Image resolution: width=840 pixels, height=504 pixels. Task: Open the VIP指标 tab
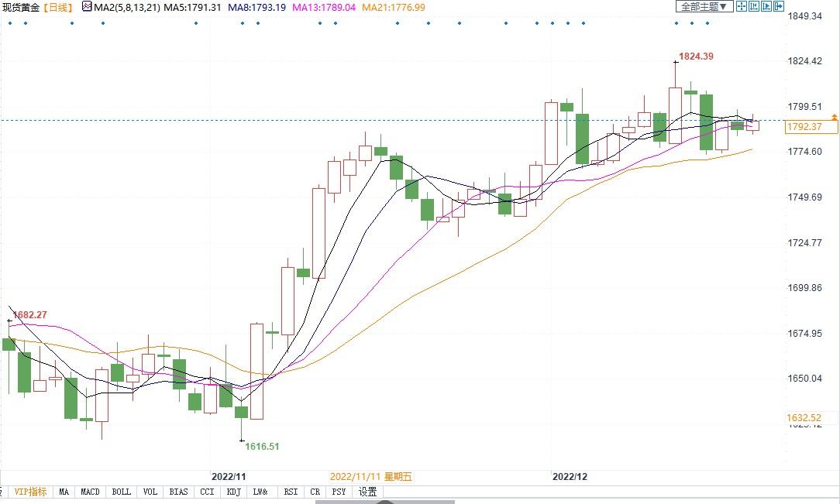click(30, 492)
